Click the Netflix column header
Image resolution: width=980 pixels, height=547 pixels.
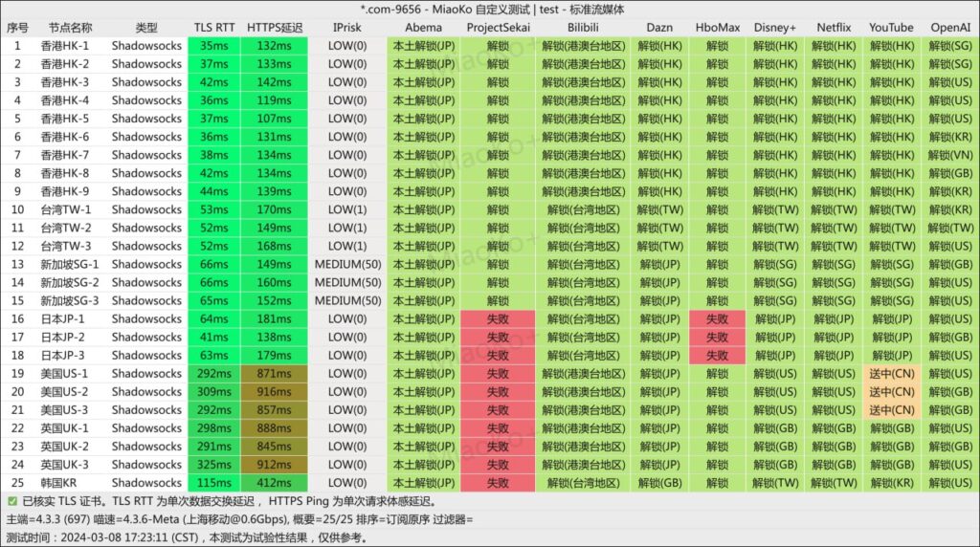tap(834, 28)
